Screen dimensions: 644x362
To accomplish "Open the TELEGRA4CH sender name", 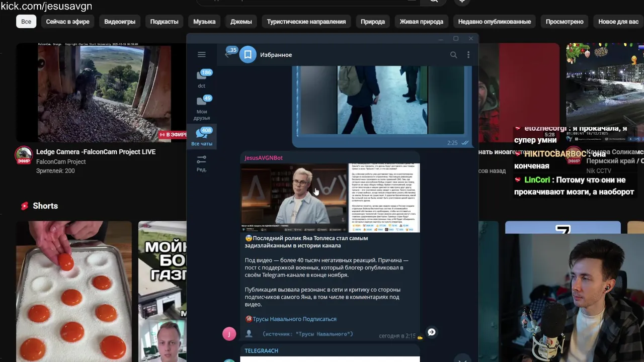I will pos(261,350).
